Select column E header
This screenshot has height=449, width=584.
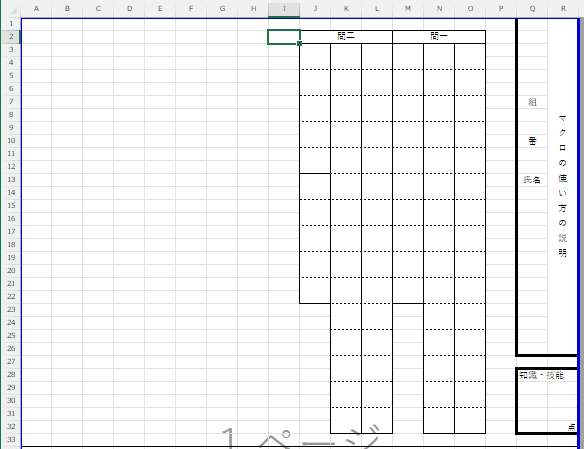(x=160, y=9)
